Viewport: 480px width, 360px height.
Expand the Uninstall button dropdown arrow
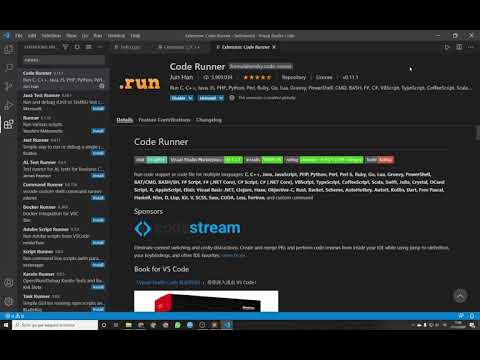(x=221, y=98)
